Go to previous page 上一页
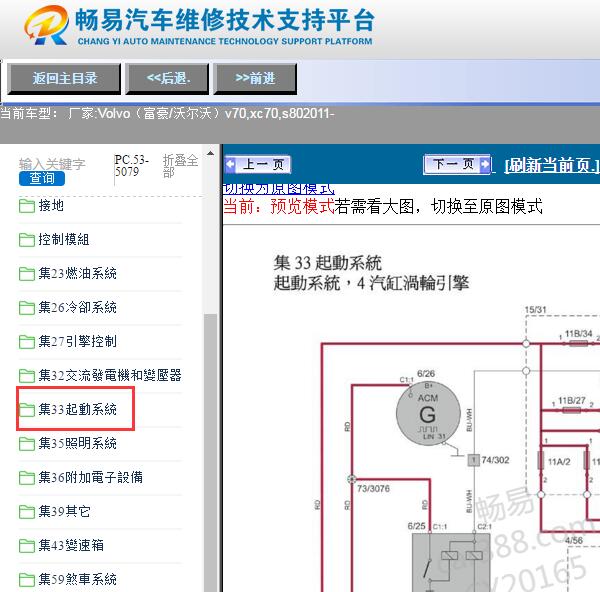Viewport: 600px width, 592px height. click(258, 165)
